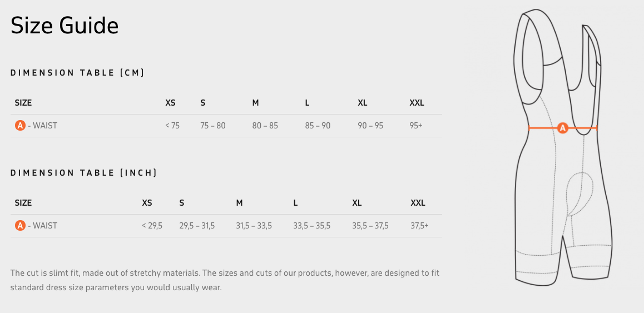The image size is (644, 313).
Task: Select the 80 – 85 waist value for size M
Action: [265, 126]
